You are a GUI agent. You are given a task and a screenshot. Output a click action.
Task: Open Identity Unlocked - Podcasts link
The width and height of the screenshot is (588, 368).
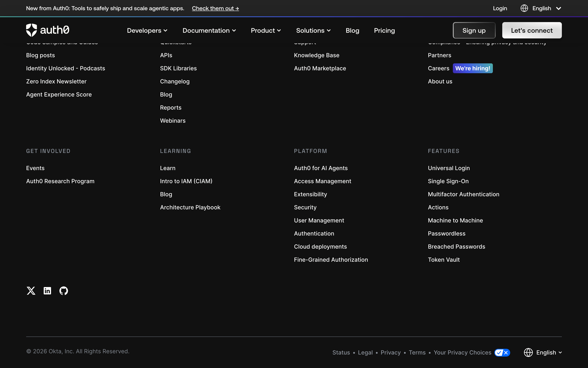tap(66, 68)
